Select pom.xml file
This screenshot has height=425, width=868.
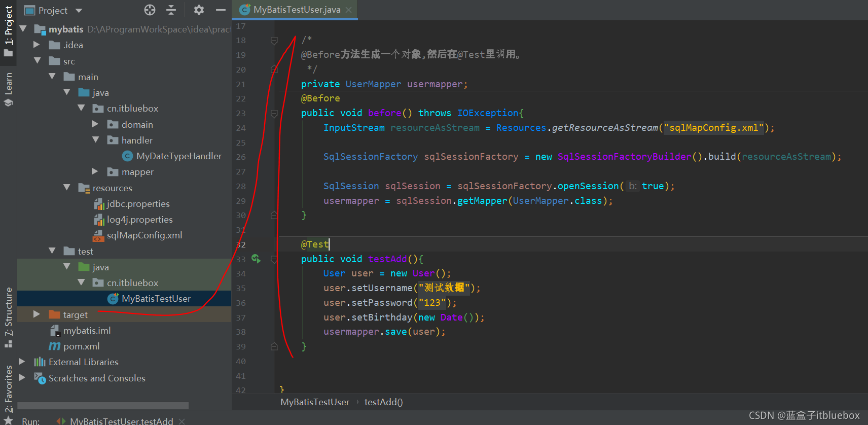tap(81, 346)
